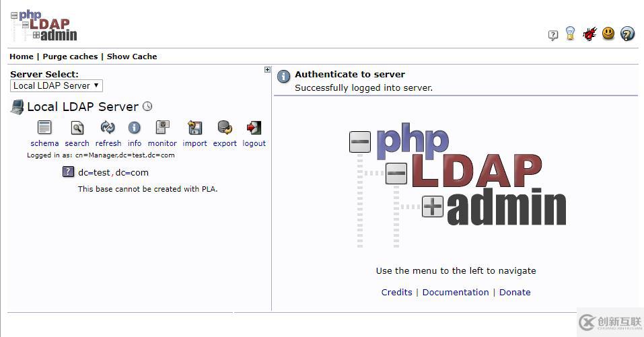Click the info text link
The width and height of the screenshot is (644, 337).
coord(135,143)
